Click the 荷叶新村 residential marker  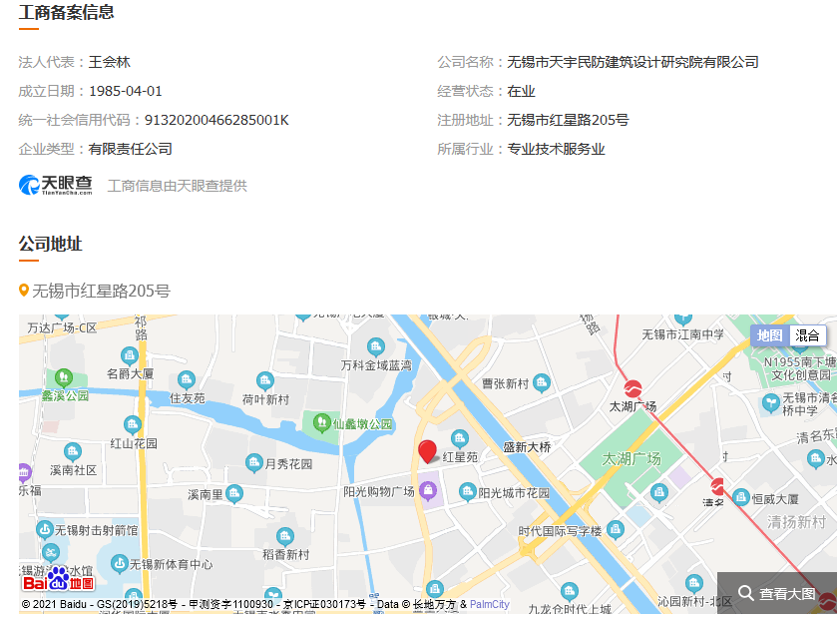(265, 381)
